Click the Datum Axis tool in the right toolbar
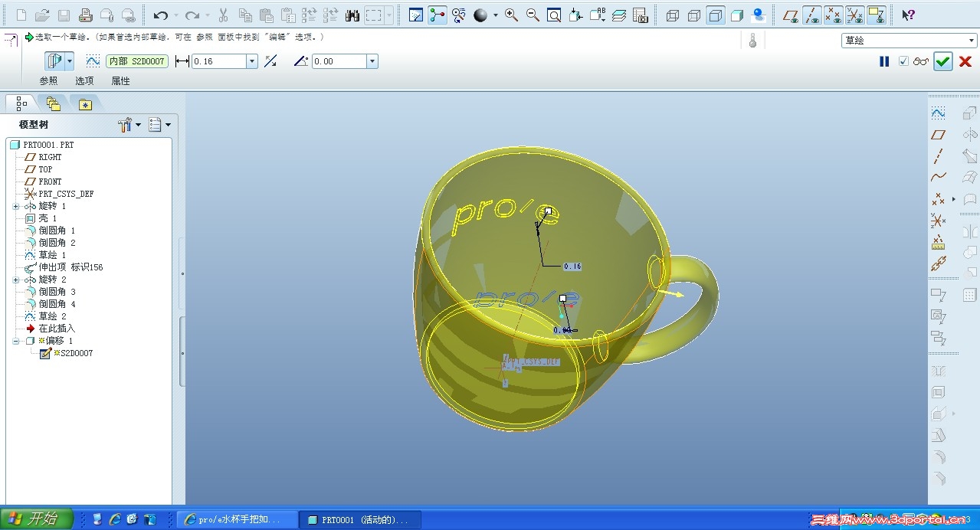 click(x=938, y=156)
